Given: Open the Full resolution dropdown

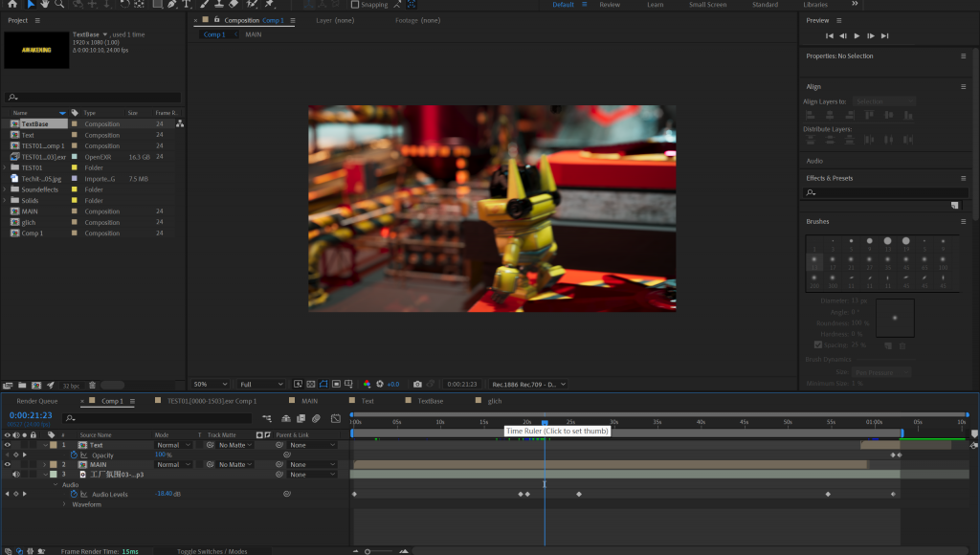Looking at the screenshot, I should (x=260, y=384).
